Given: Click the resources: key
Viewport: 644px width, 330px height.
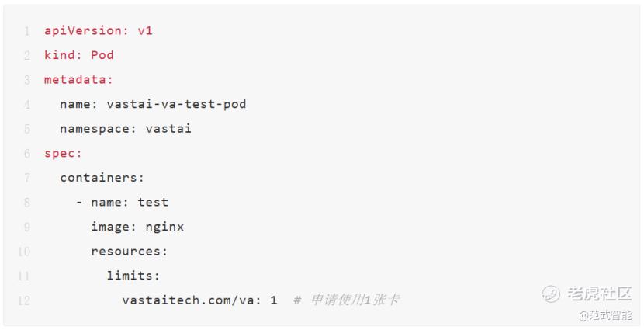Looking at the screenshot, I should pyautogui.click(x=129, y=252).
